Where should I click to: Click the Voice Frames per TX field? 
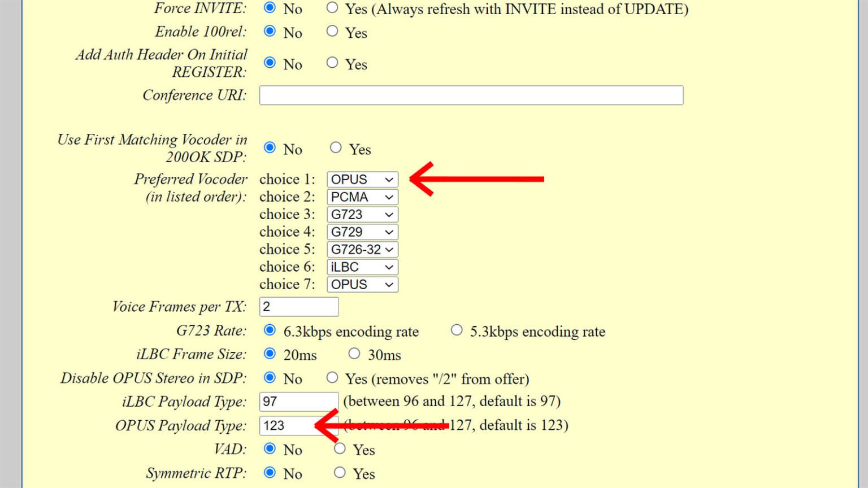click(298, 307)
